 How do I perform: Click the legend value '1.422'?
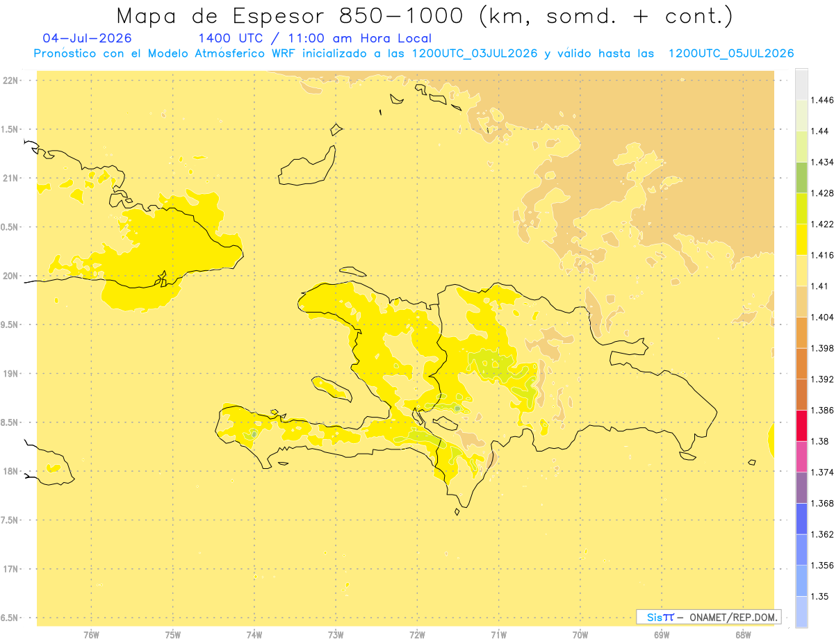click(822, 224)
